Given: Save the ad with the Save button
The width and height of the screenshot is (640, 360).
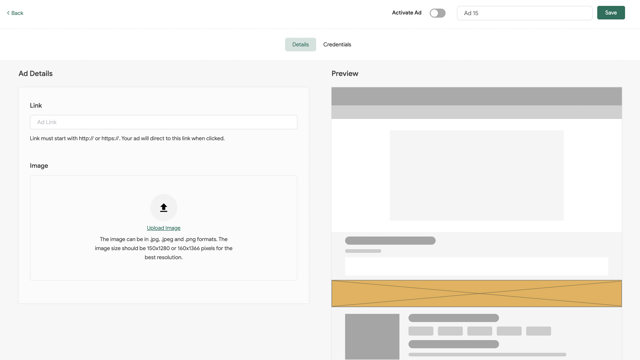Looking at the screenshot, I should pyautogui.click(x=611, y=13).
